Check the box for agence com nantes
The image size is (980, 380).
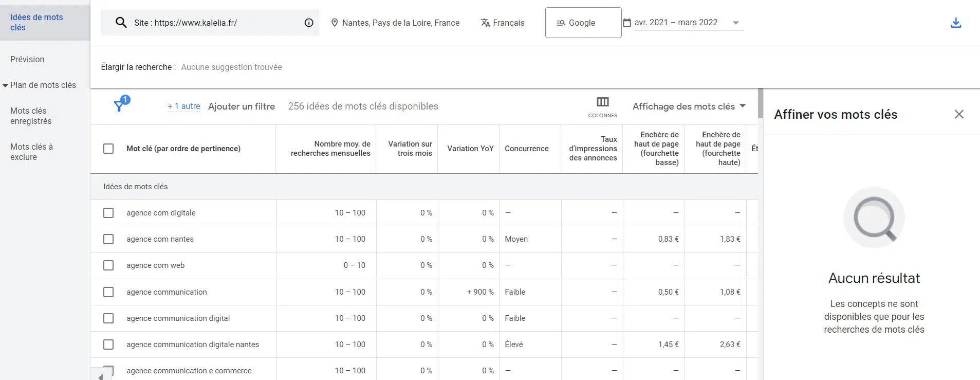pyautogui.click(x=108, y=239)
